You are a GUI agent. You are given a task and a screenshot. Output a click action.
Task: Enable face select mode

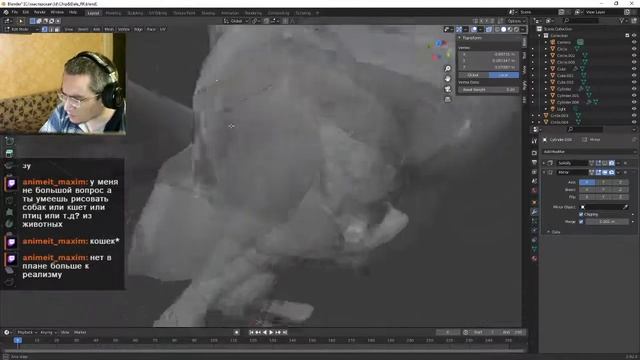coord(57,29)
